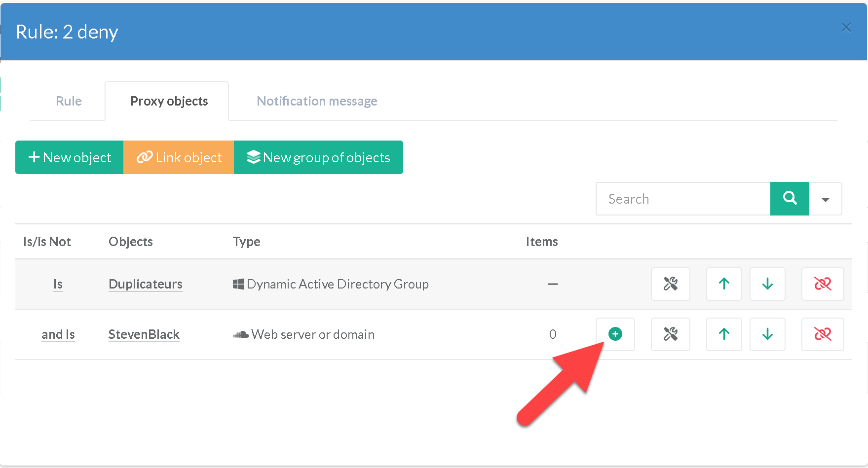Image resolution: width=868 pixels, height=468 pixels.
Task: Select the Proxy objects tab
Action: (x=169, y=101)
